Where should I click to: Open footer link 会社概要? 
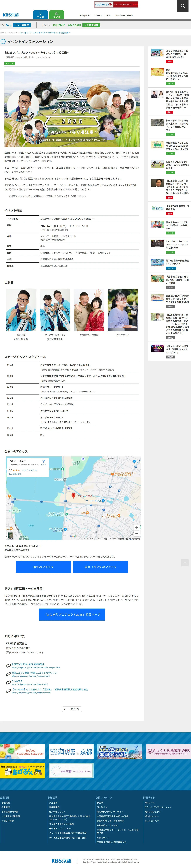point(5,803)
